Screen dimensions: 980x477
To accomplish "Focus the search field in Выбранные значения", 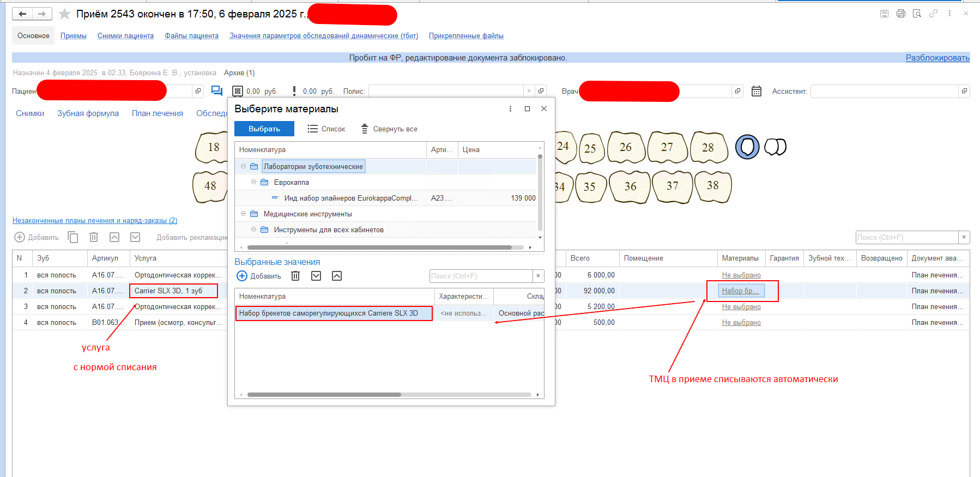I will pos(481,276).
